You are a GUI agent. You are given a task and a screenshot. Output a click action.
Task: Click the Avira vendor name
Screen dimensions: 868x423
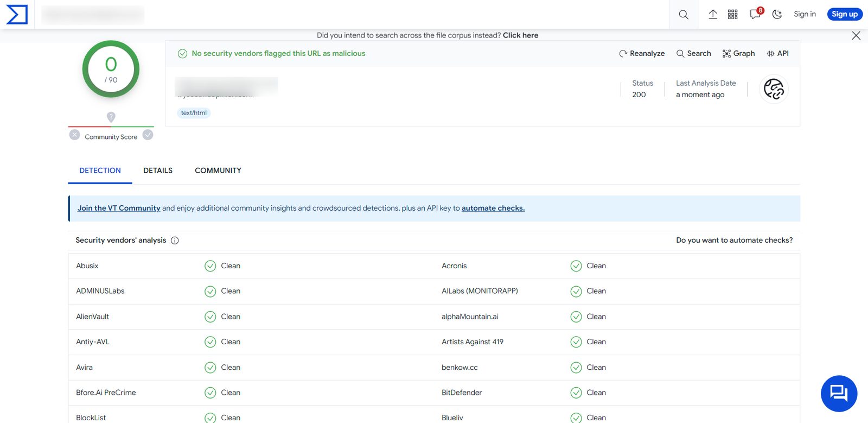84,368
